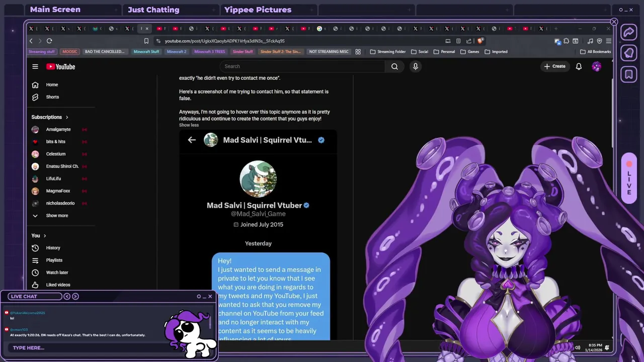
Task: Open the Minecraft 2 bookmark
Action: [x=177, y=52]
